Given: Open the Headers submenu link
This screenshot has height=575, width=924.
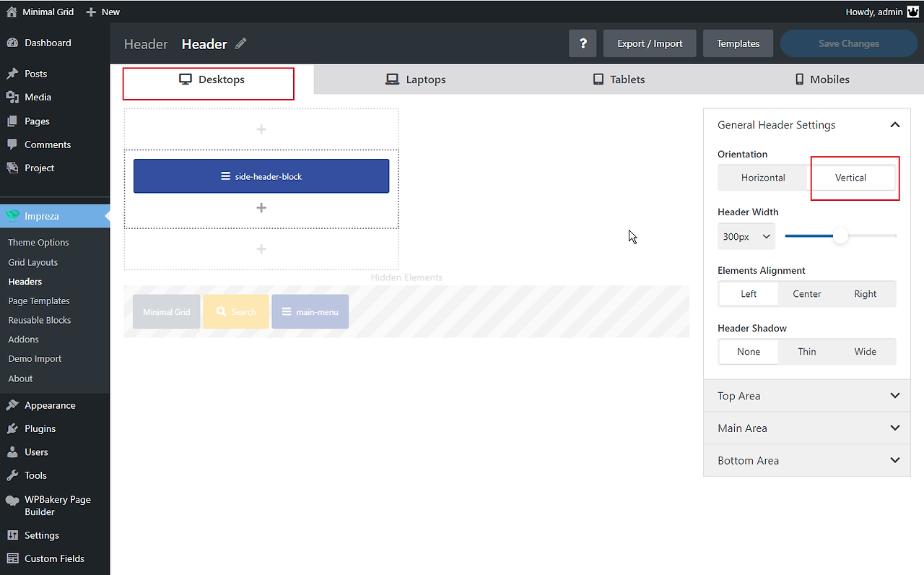Looking at the screenshot, I should tap(25, 282).
